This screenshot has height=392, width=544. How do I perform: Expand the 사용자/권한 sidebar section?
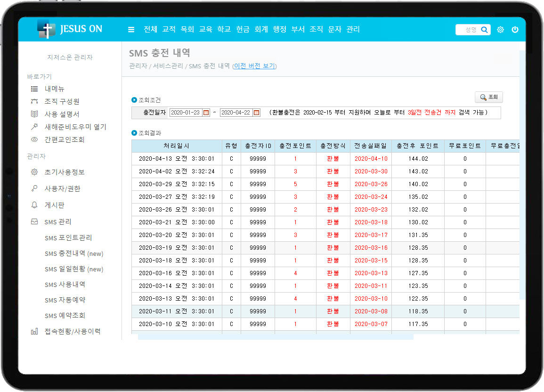pos(62,188)
